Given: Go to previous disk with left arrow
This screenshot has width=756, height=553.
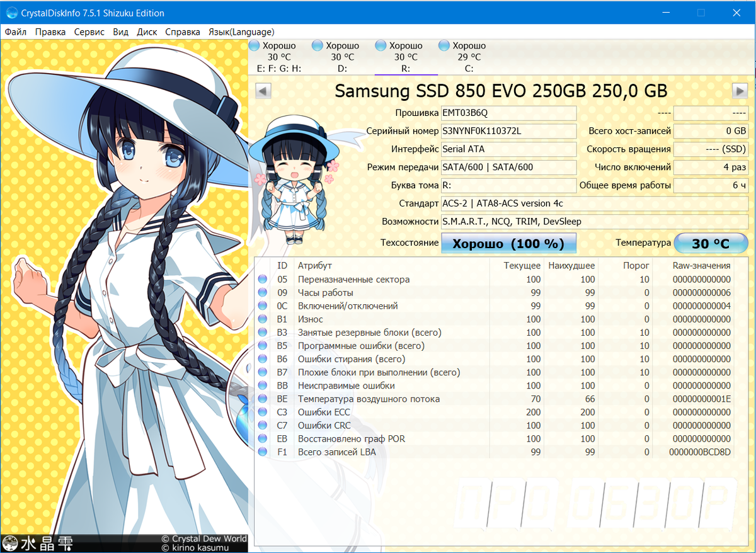Looking at the screenshot, I should coord(263,91).
